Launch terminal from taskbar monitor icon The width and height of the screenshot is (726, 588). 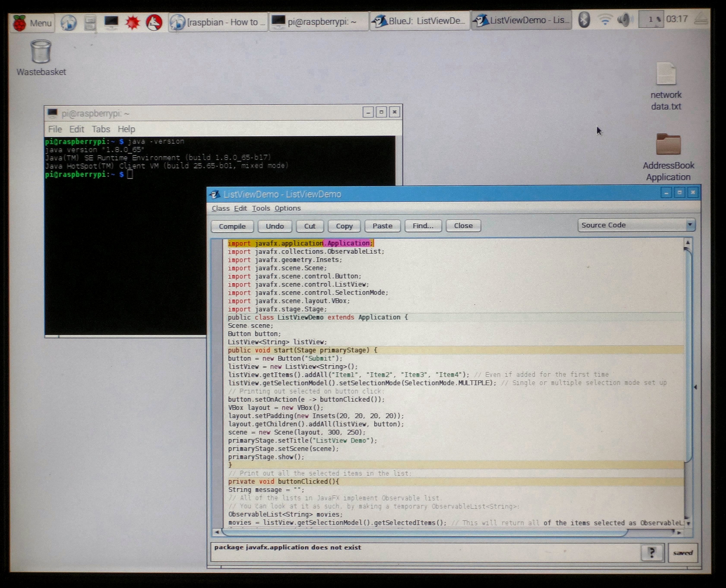tap(111, 22)
